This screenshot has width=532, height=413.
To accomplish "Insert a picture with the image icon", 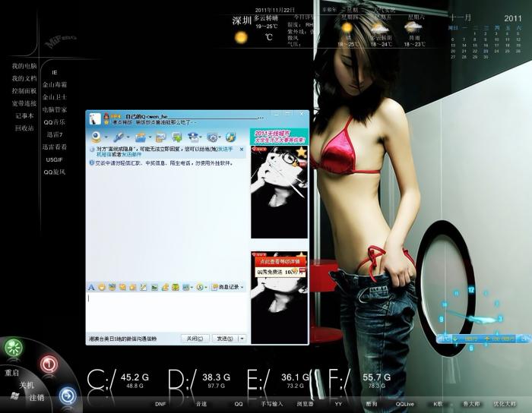I will pos(154,287).
